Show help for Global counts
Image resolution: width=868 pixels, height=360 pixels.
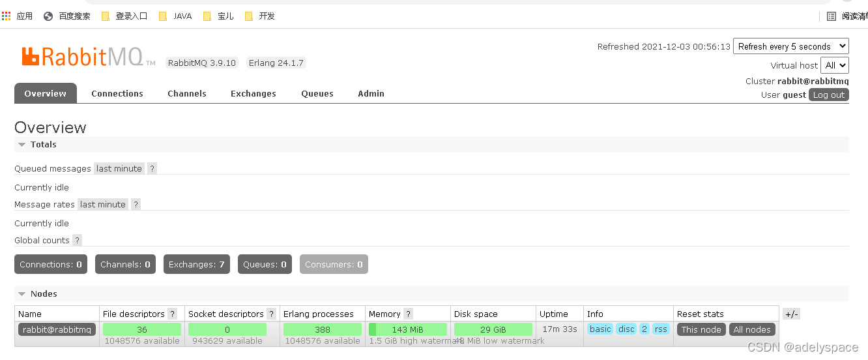click(77, 240)
